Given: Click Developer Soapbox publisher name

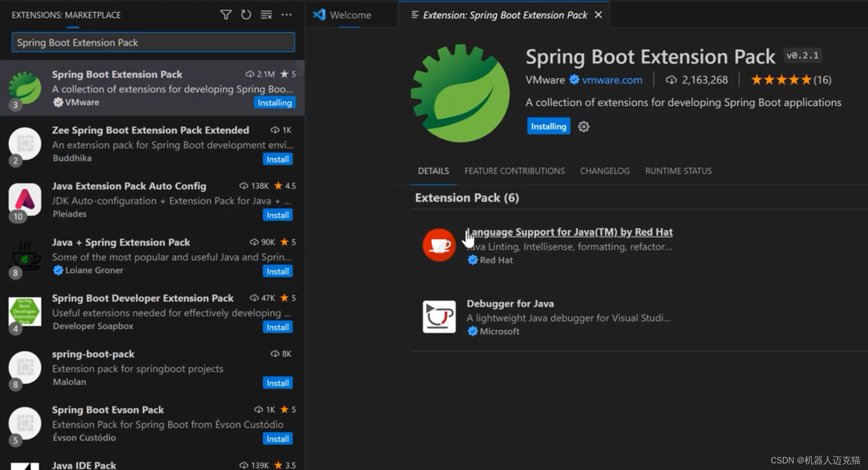Looking at the screenshot, I should [93, 326].
